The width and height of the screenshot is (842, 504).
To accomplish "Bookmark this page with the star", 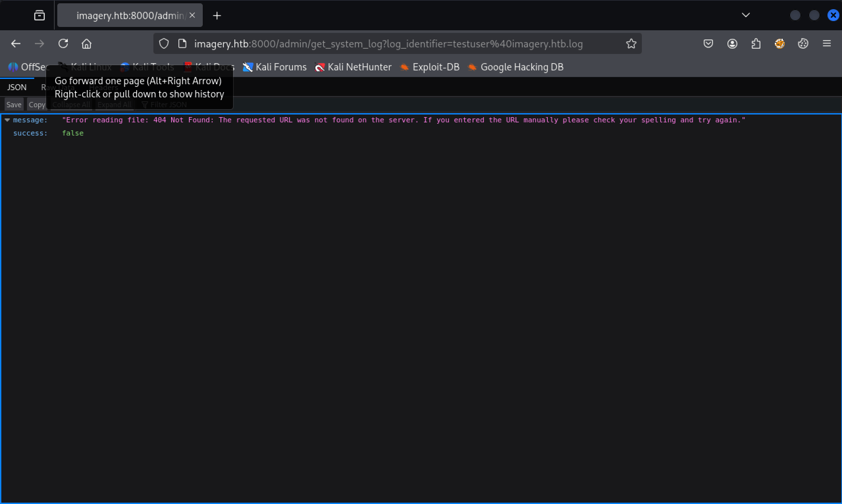I will click(631, 44).
